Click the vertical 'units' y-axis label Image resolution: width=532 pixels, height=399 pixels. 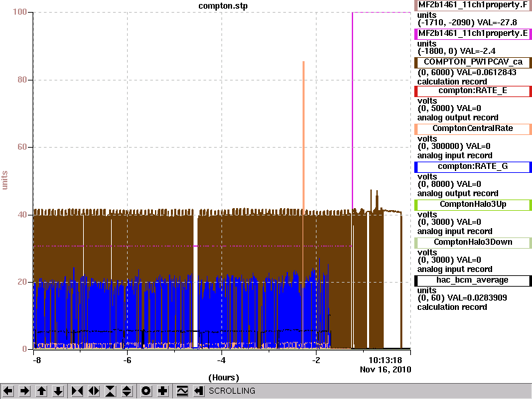5,180
